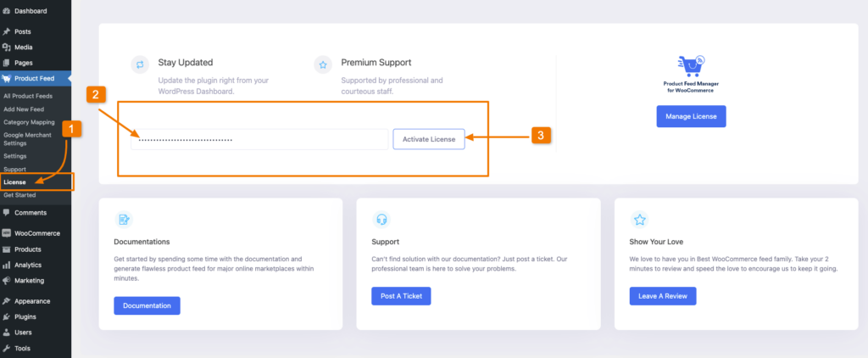868x358 pixels.
Task: Click the Manage License button
Action: [691, 116]
